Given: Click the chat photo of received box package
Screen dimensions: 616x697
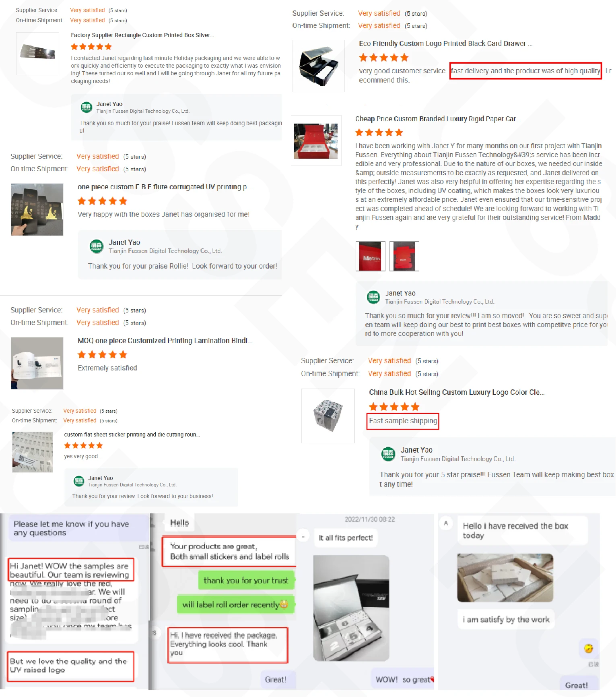Looking at the screenshot, I should [x=505, y=578].
